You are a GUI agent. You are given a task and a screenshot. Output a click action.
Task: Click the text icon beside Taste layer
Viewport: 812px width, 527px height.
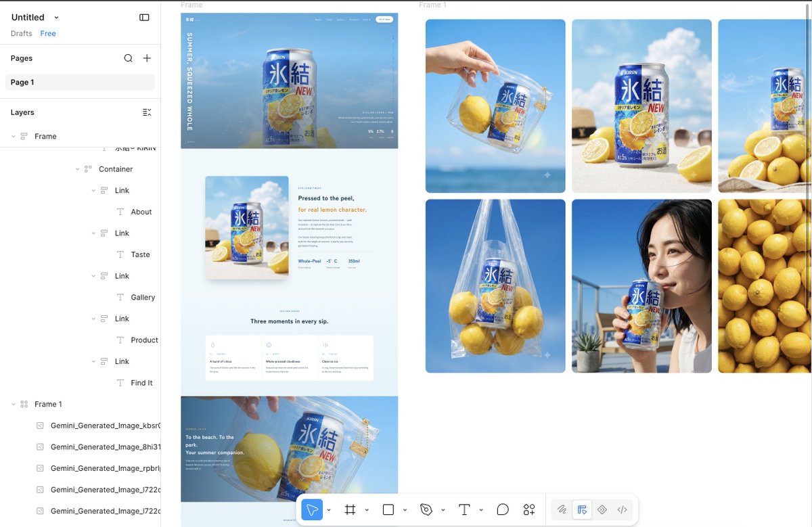[120, 254]
